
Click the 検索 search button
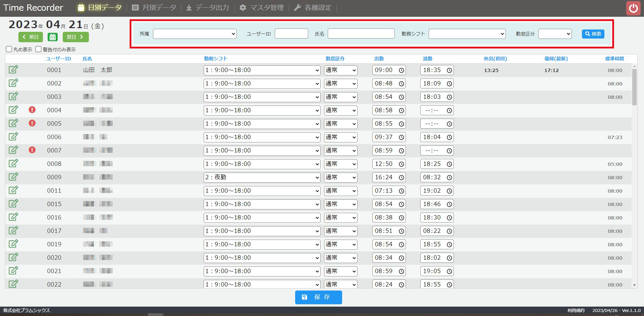tap(593, 34)
